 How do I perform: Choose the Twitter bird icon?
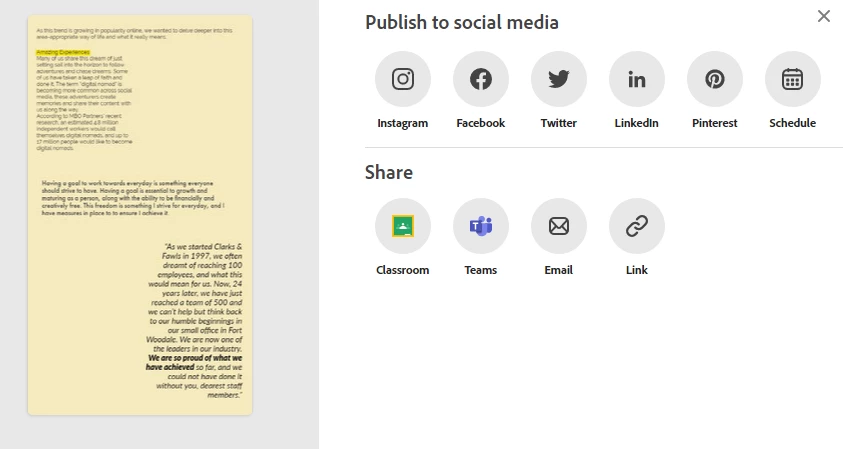(559, 79)
